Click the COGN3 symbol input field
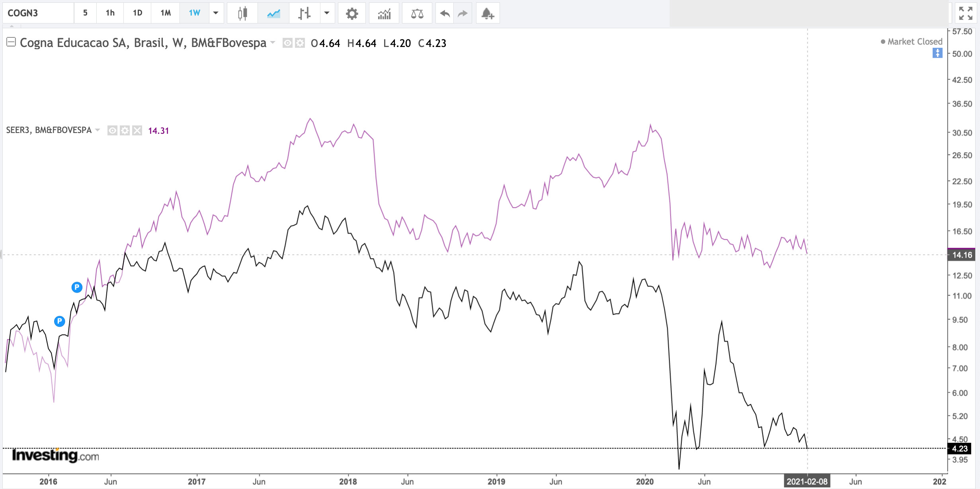The image size is (980, 489). click(x=38, y=13)
